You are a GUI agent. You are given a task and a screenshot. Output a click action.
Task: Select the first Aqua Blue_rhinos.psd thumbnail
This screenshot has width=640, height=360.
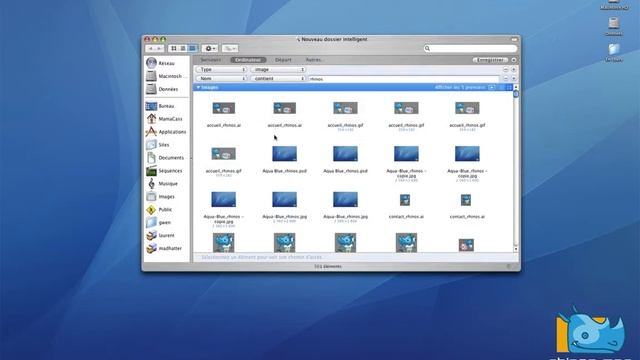pyautogui.click(x=284, y=154)
